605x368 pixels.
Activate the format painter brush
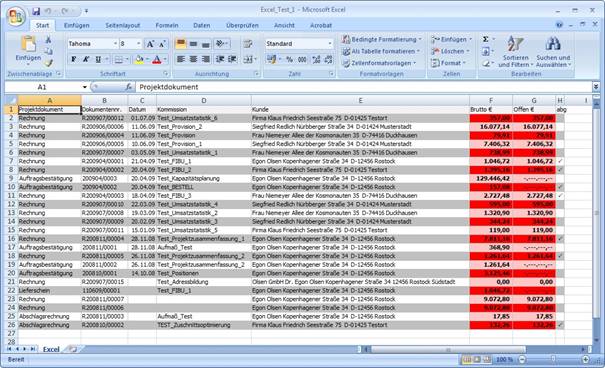tap(48, 62)
